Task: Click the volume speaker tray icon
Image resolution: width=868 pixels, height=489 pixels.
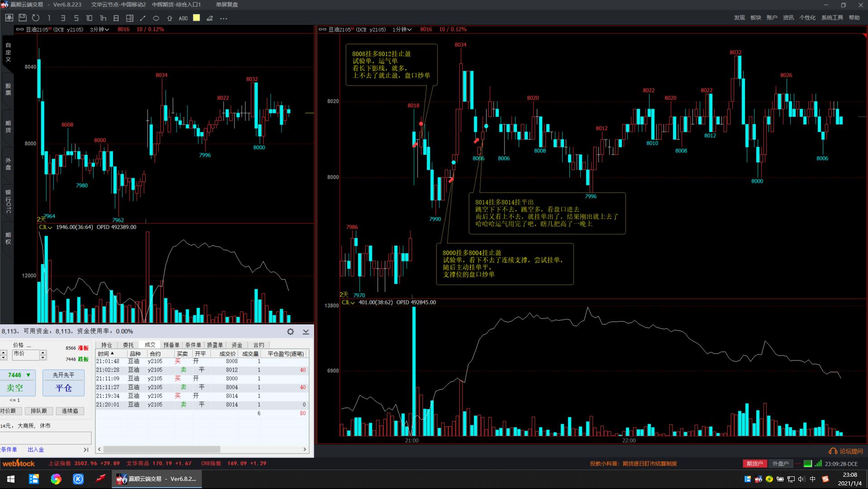Action: point(801,479)
